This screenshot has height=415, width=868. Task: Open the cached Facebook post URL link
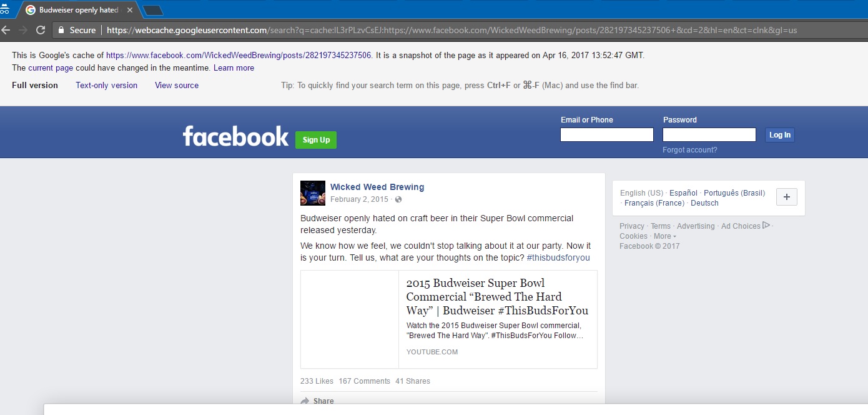239,55
